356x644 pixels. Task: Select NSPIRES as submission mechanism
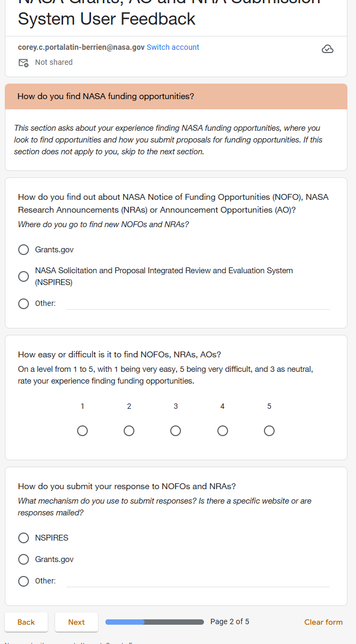point(24,538)
